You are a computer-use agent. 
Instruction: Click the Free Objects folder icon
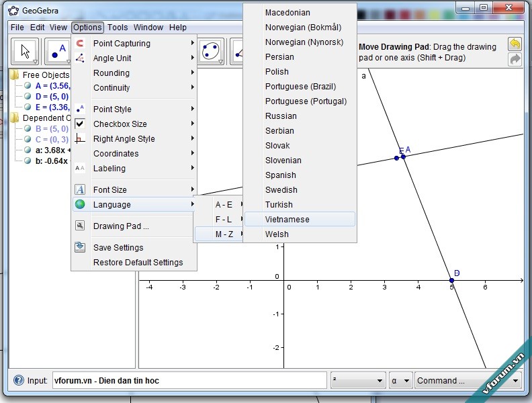(15, 75)
